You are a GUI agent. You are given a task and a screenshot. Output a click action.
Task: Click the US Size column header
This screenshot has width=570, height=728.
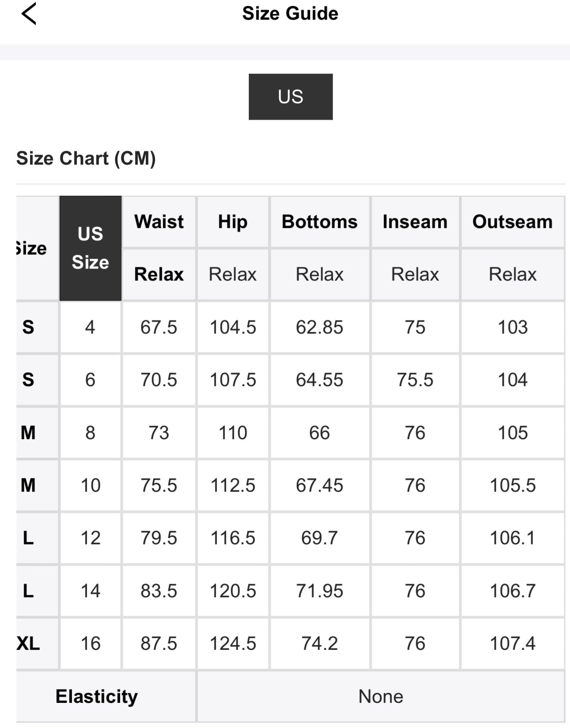[90, 248]
